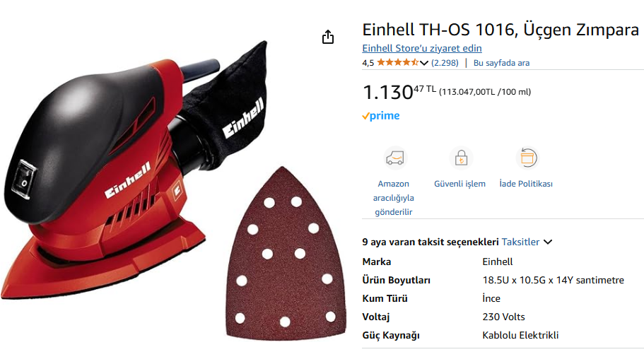Click the share icon above product image
This screenshot has height=352, width=644.
pos(328,37)
